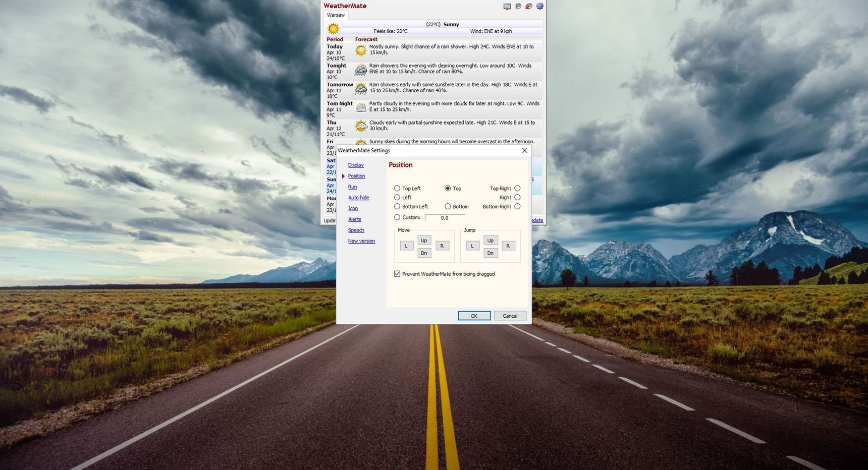Click the Jump group Up button
868x470 pixels.
pyautogui.click(x=490, y=240)
